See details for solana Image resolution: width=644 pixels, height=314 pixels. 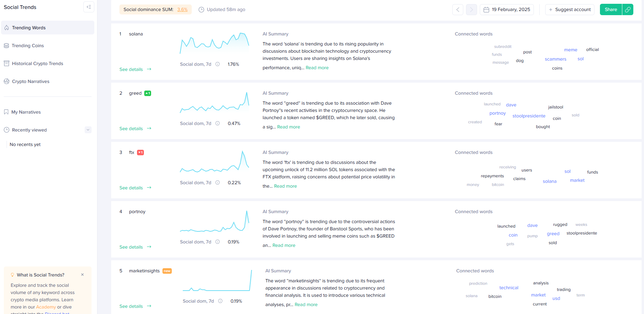click(x=135, y=69)
